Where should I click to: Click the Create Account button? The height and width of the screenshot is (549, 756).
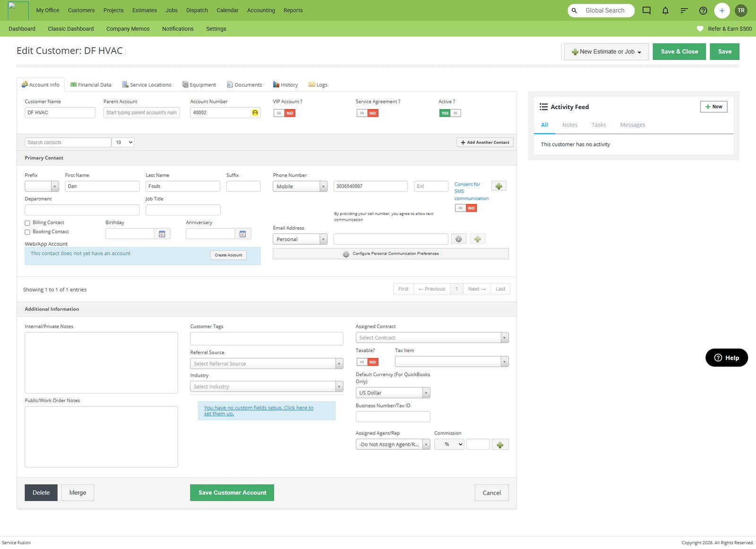pyautogui.click(x=228, y=255)
